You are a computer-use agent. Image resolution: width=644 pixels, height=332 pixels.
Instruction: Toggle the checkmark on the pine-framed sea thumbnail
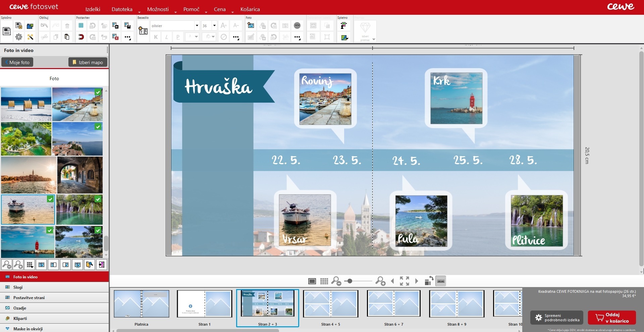click(x=98, y=230)
